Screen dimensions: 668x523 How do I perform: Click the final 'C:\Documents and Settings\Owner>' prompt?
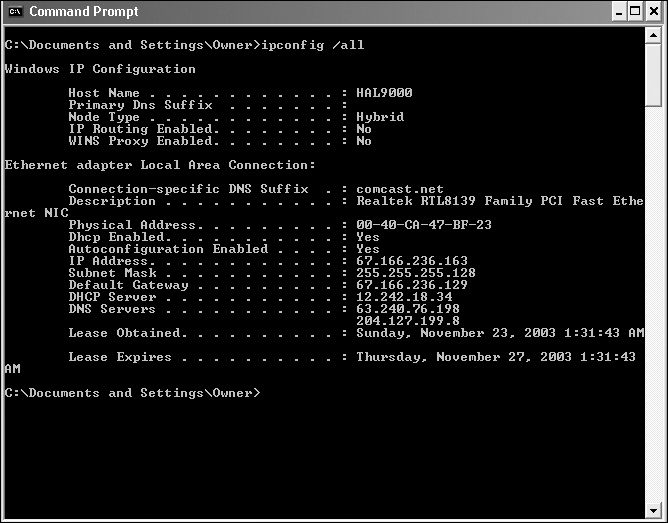pos(132,393)
